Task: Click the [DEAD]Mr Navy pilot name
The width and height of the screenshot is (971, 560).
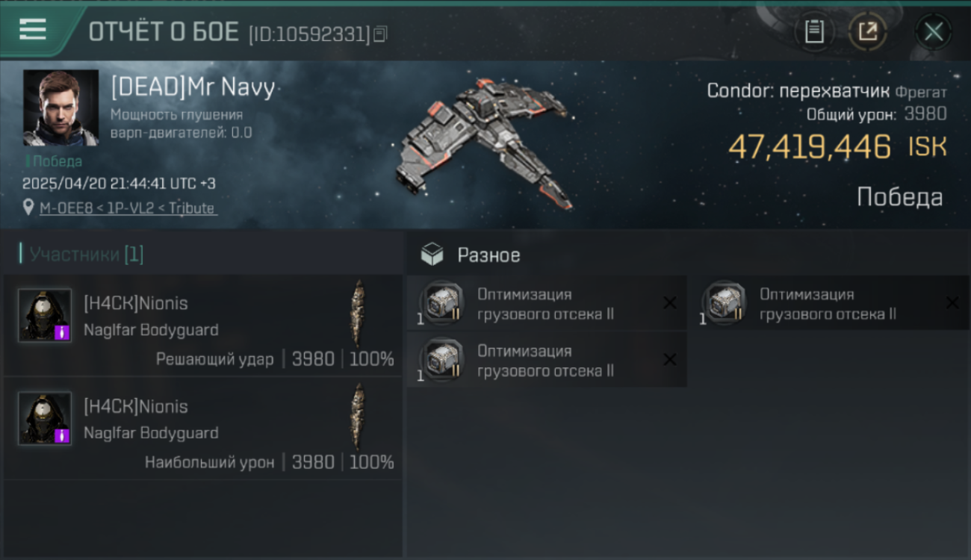Action: [x=193, y=87]
